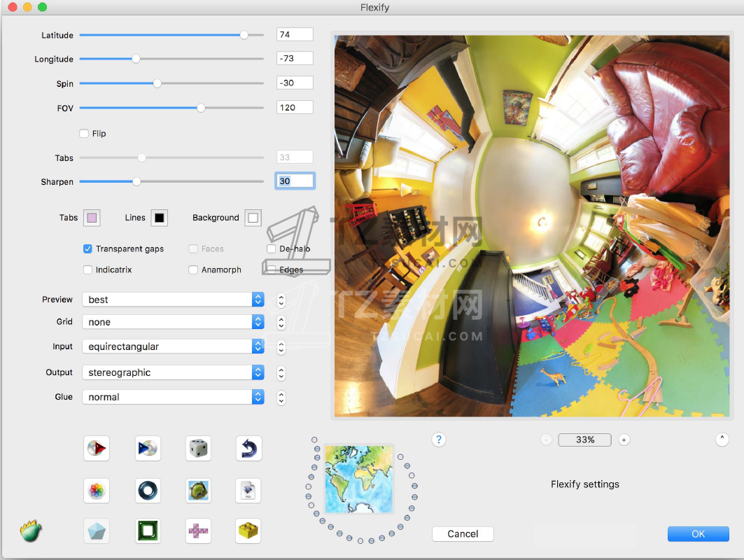Click the green square frame icon
Viewport: 744px width, 560px height.
point(148,531)
